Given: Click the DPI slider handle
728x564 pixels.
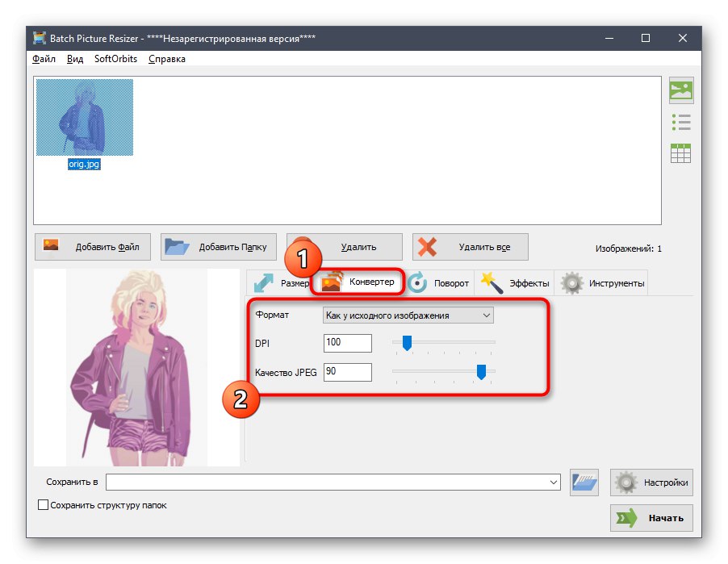Looking at the screenshot, I should pos(407,343).
